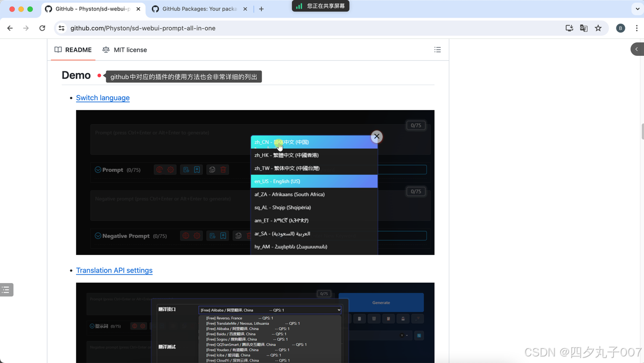Expand the collapsed right side panel arrow

click(637, 49)
